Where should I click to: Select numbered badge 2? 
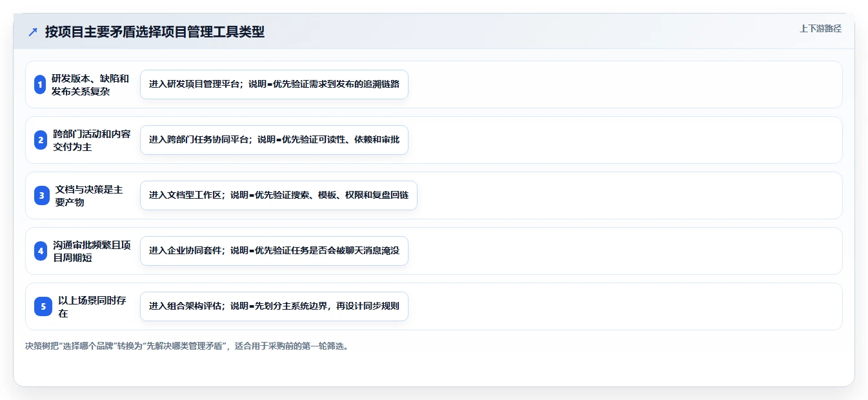coord(40,140)
